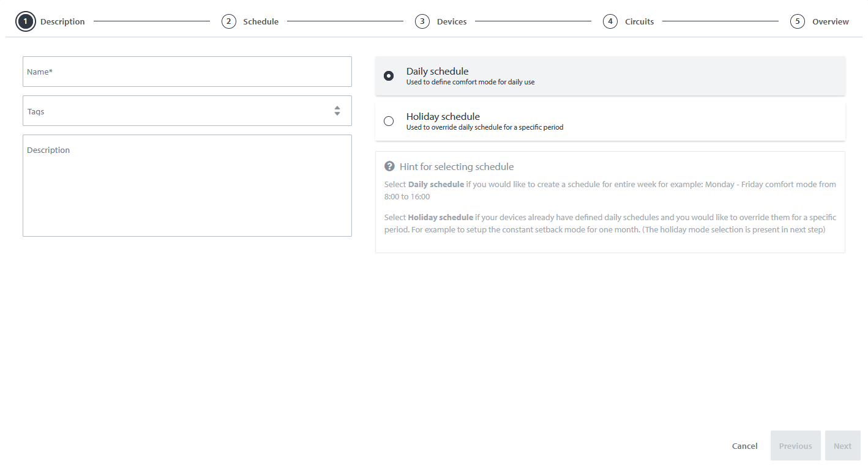Screen dimensions: 868x466
Task: Jump to the Circuits step label
Action: 639,21
